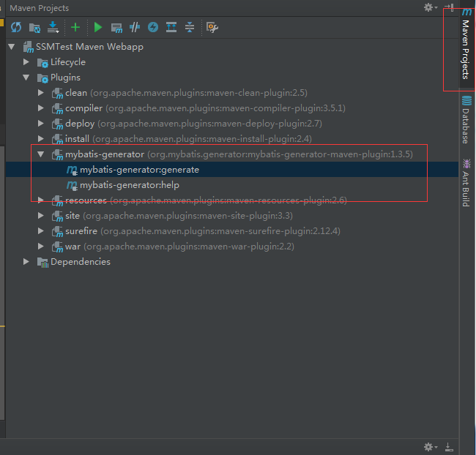Select the install plugin row
Image resolution: width=476 pixels, height=455 pixels.
232,139
